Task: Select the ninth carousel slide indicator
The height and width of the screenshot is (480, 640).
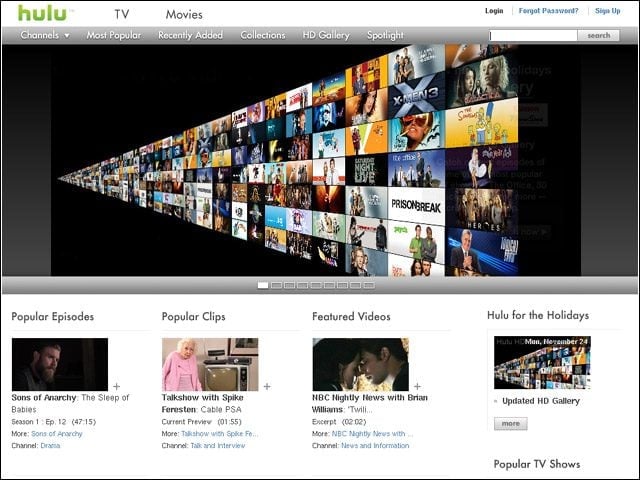Action: (x=369, y=285)
